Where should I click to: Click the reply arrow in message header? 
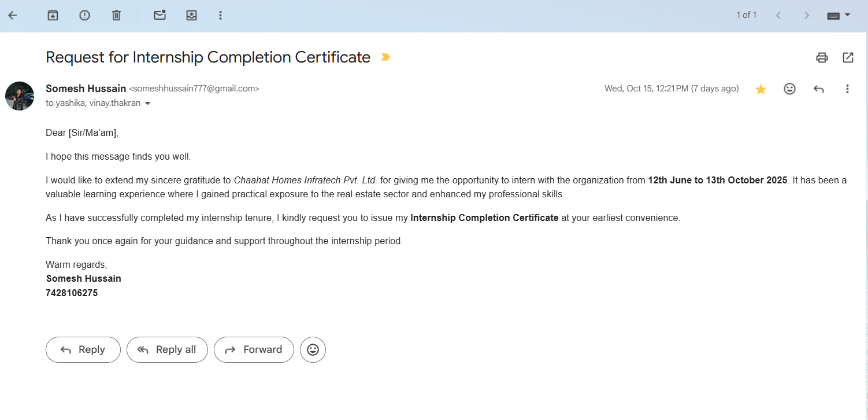coord(818,89)
